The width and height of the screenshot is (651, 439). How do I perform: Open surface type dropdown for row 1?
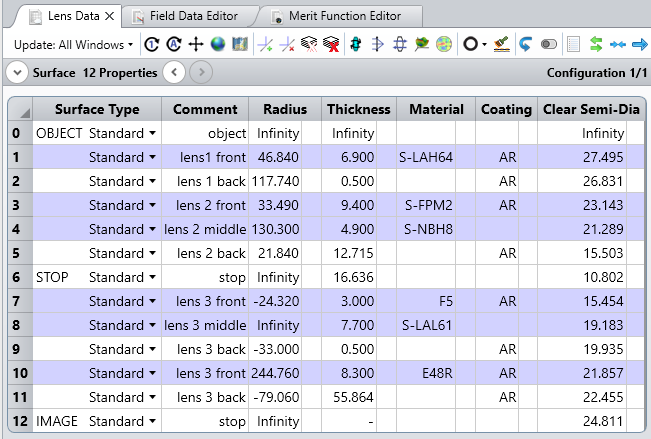[x=152, y=157]
